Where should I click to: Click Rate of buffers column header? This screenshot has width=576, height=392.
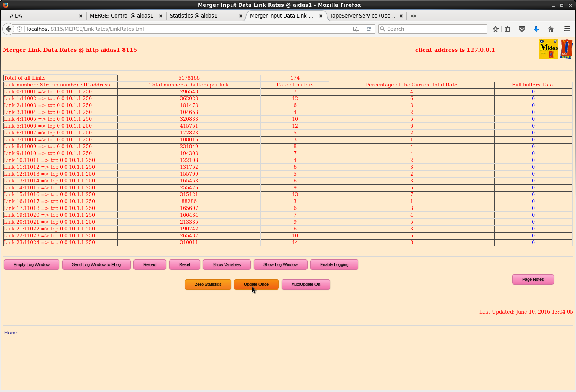tap(295, 85)
